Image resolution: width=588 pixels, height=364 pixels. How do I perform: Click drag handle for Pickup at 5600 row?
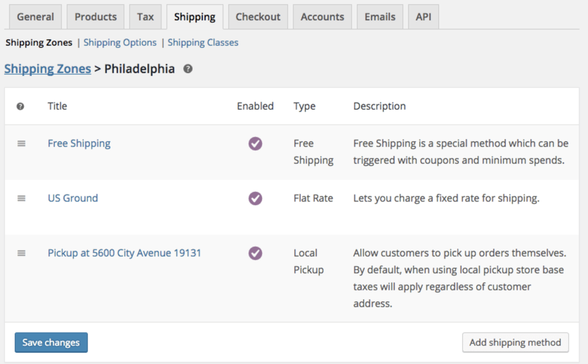(x=21, y=253)
